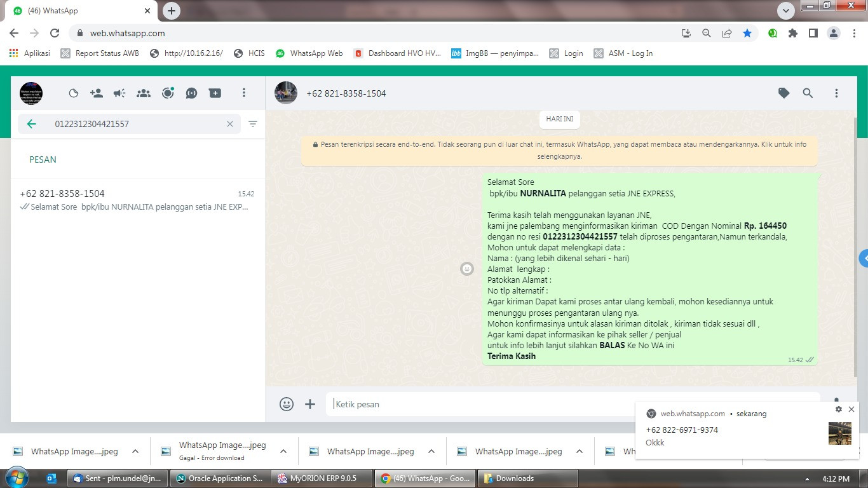Reload the WhatsApp Web page
868x488 pixels.
55,33
